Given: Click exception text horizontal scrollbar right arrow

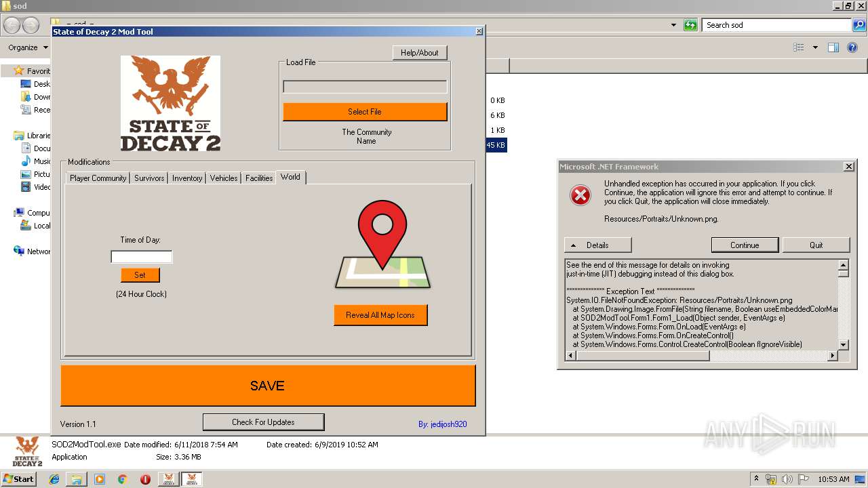Looking at the screenshot, I should (x=833, y=355).
